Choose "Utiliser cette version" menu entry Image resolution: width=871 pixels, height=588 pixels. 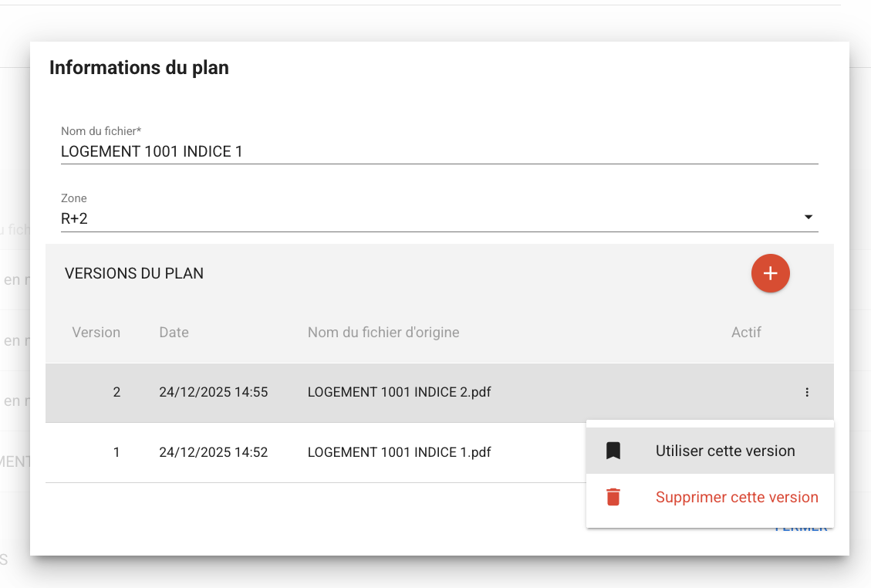[x=724, y=451]
